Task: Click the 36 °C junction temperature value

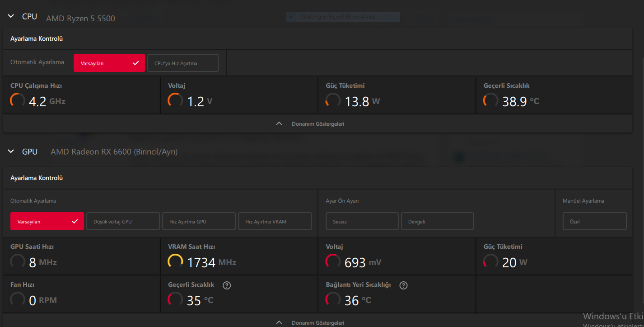Action: pyautogui.click(x=358, y=300)
